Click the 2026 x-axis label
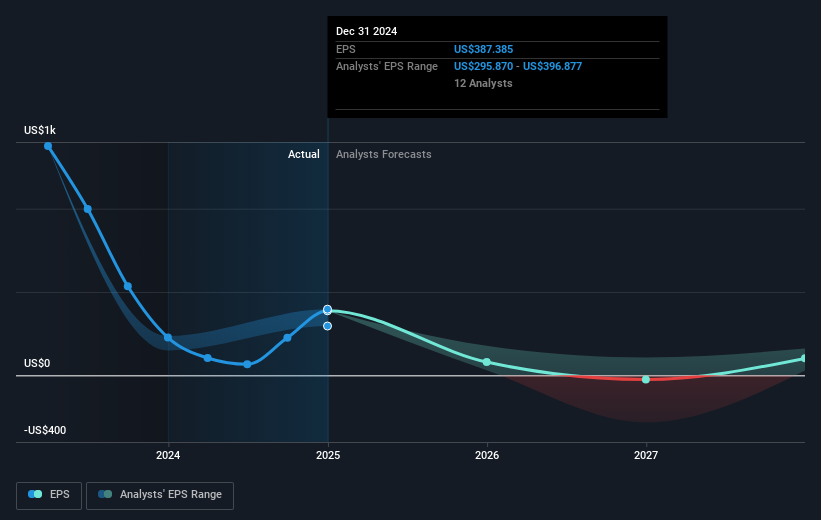Image resolution: width=821 pixels, height=520 pixels. 487,455
